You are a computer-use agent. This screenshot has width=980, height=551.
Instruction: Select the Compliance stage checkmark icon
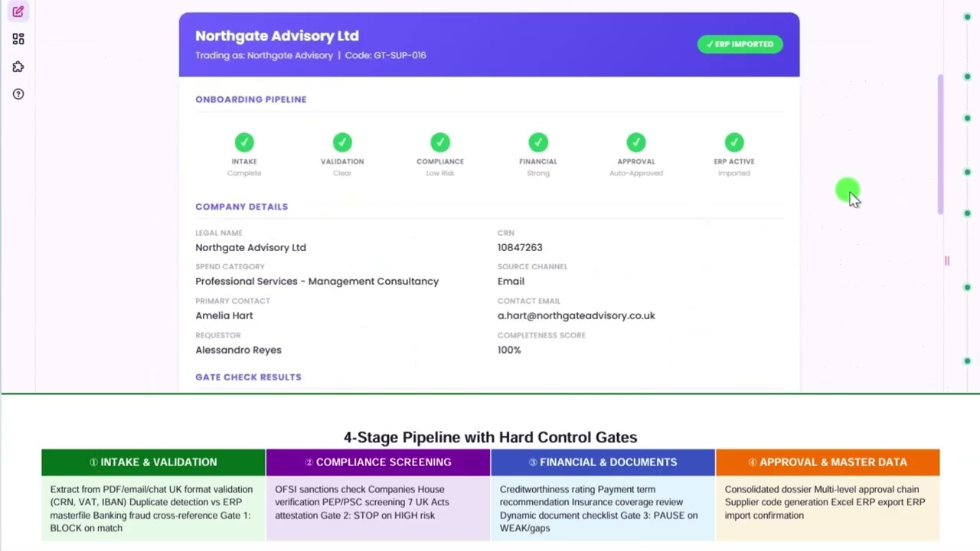tap(440, 142)
